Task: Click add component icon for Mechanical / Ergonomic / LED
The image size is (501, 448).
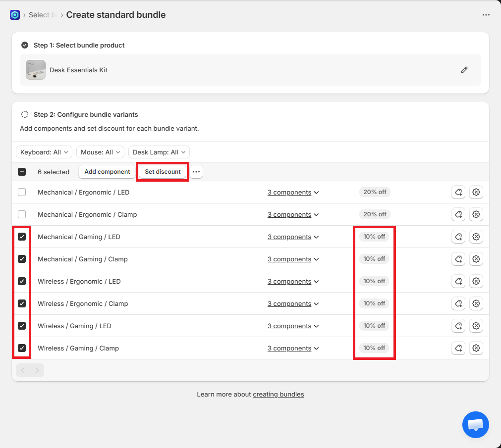Action: 458,192
